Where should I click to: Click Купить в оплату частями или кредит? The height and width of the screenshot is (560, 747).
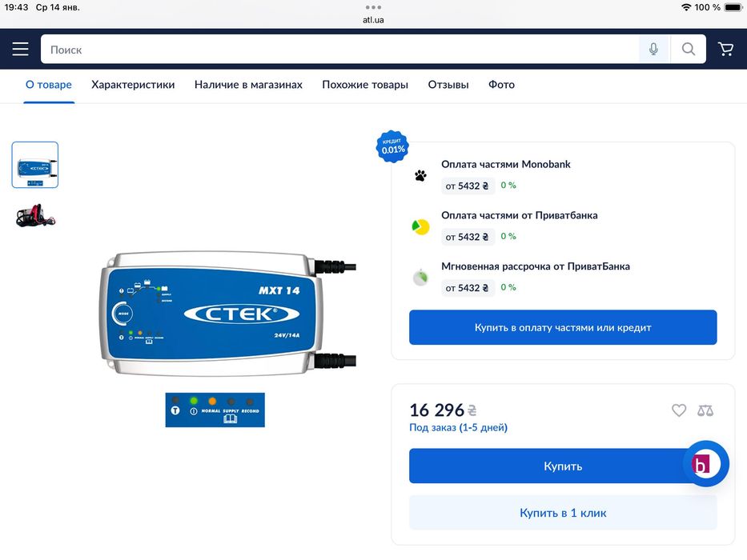pyautogui.click(x=563, y=328)
